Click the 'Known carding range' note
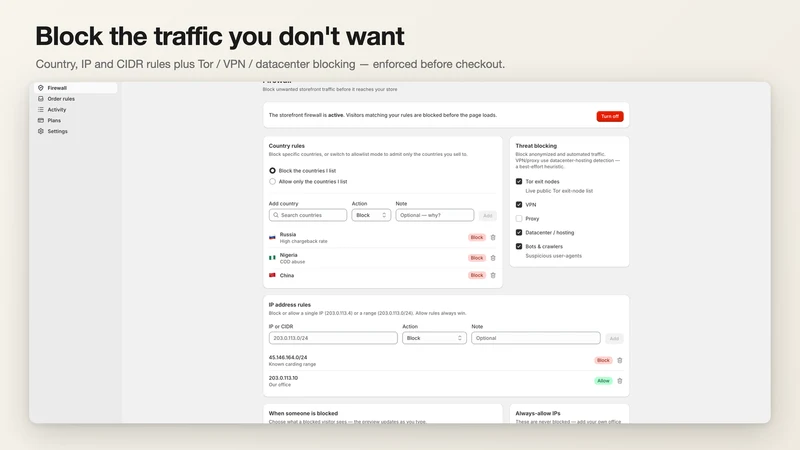Viewport: 800px width, 450px height. click(292, 364)
